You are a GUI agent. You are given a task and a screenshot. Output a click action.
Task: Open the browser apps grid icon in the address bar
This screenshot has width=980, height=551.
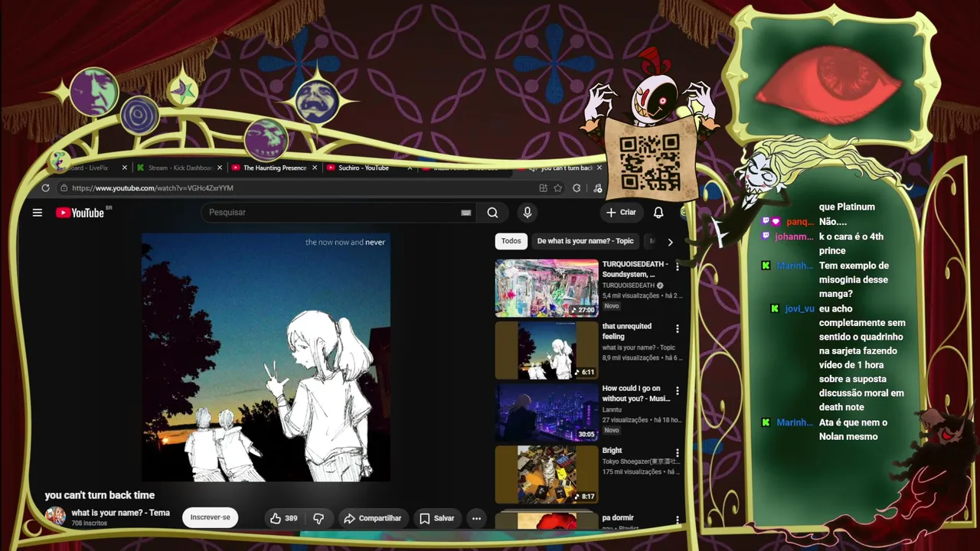pos(543,188)
